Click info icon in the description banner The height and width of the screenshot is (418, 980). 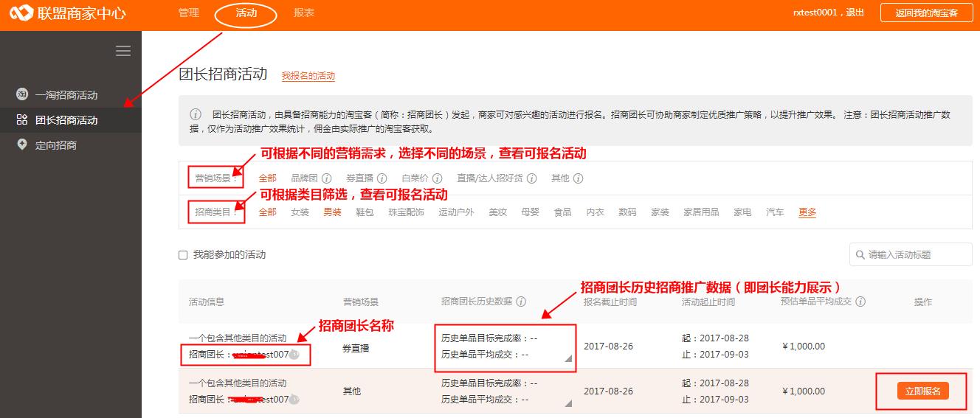tap(196, 114)
